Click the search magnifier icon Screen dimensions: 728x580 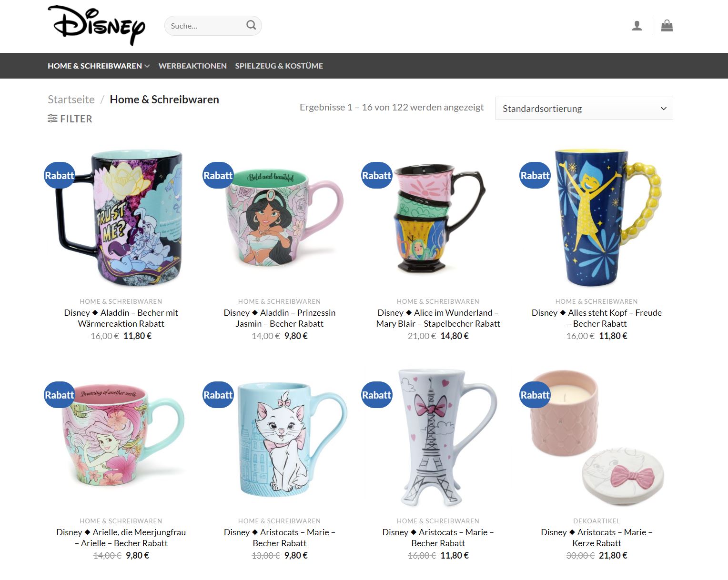(x=251, y=25)
